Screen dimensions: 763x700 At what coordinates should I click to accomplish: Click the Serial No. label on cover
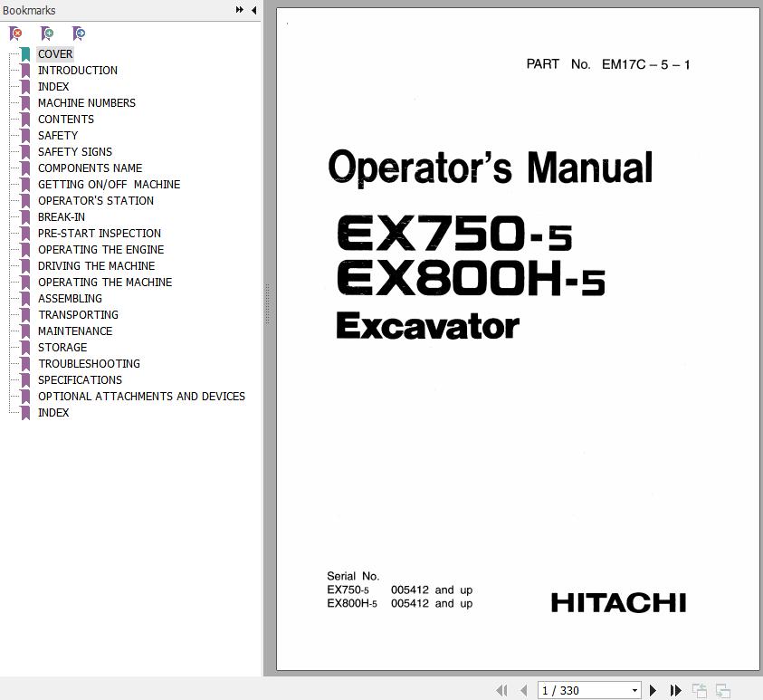point(353,576)
